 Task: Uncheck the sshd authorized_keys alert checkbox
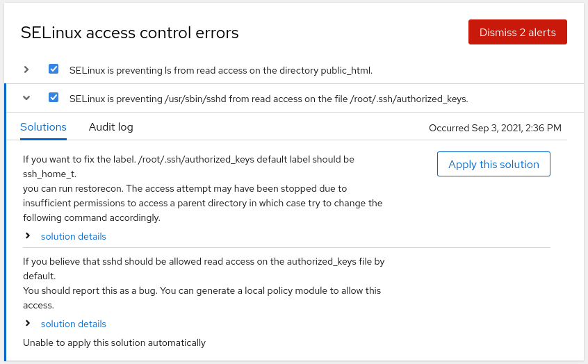coord(54,98)
